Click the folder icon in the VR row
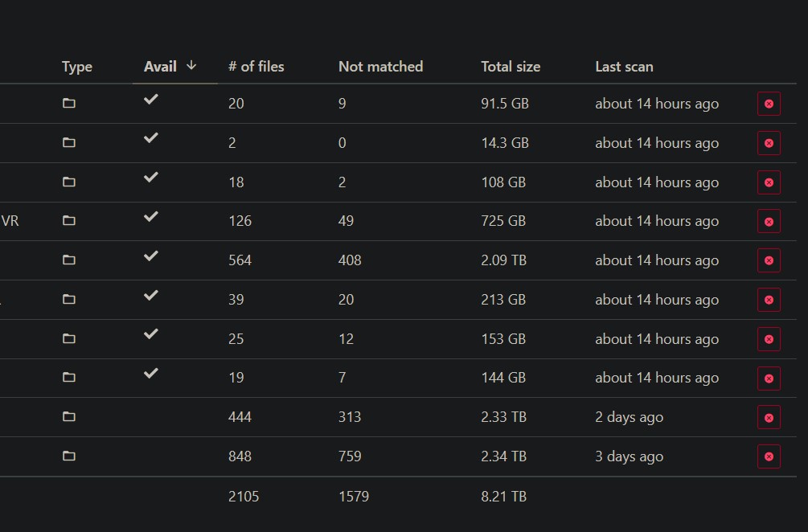 (68, 221)
